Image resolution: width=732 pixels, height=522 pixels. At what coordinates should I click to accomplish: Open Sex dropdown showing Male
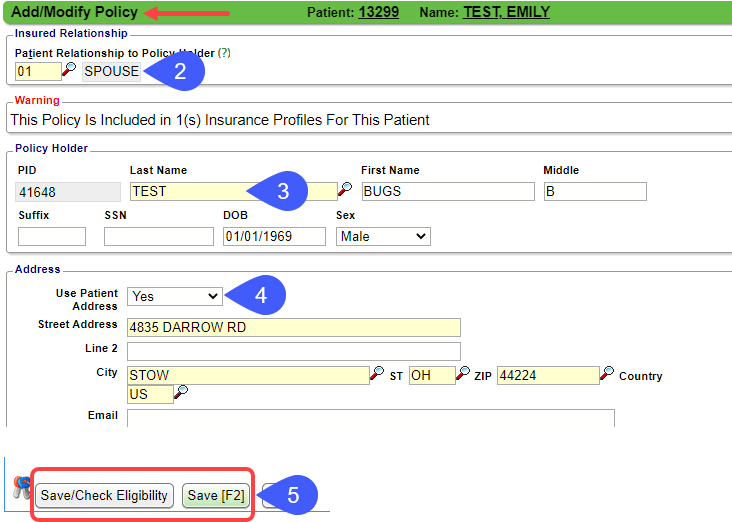383,237
